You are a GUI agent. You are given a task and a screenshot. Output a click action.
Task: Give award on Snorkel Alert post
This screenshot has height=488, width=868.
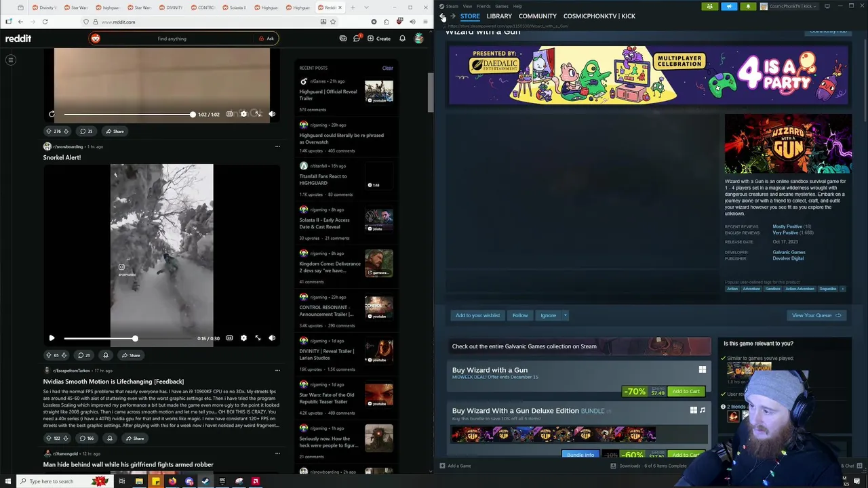coord(105,355)
